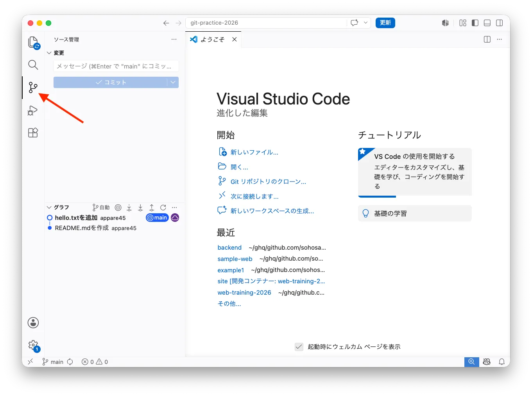This screenshot has width=532, height=396.
Task: Click the Push icon in the graph toolbar
Action: point(152,207)
